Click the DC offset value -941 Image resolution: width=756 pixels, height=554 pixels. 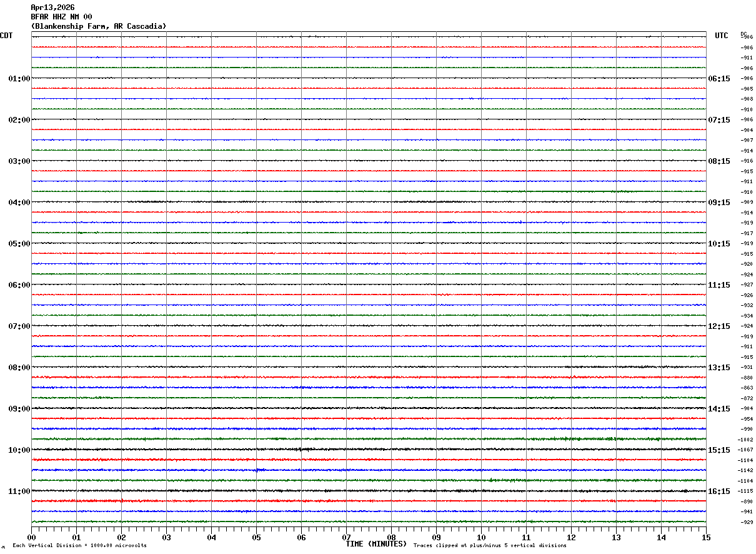click(747, 511)
